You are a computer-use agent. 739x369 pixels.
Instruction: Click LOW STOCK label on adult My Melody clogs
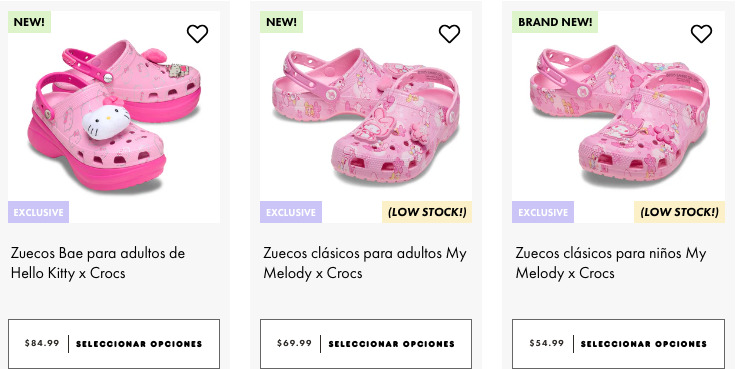pos(427,212)
